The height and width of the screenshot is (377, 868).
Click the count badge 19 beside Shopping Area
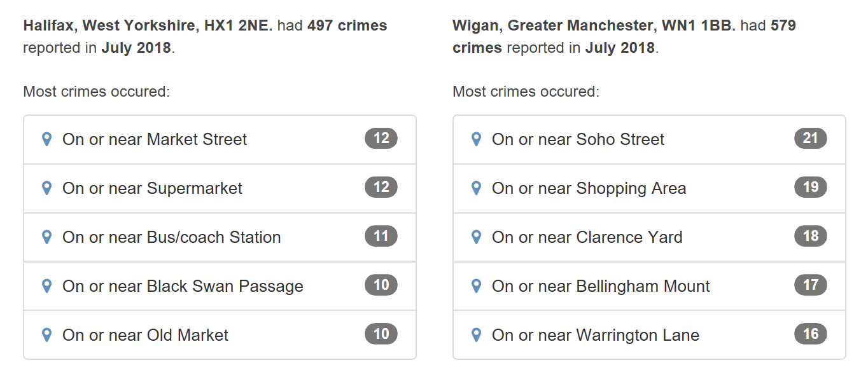pos(809,187)
